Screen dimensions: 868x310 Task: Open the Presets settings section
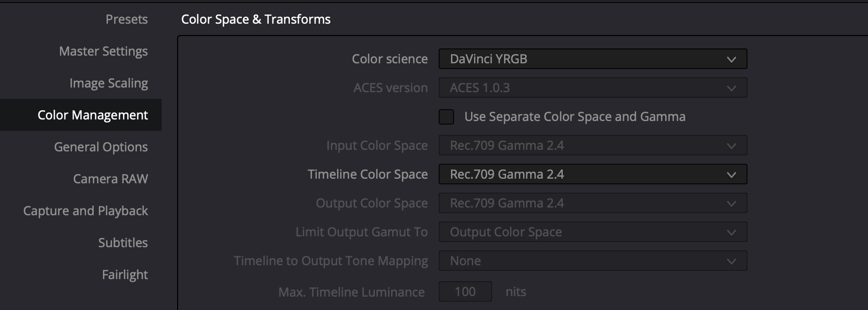pyautogui.click(x=126, y=19)
